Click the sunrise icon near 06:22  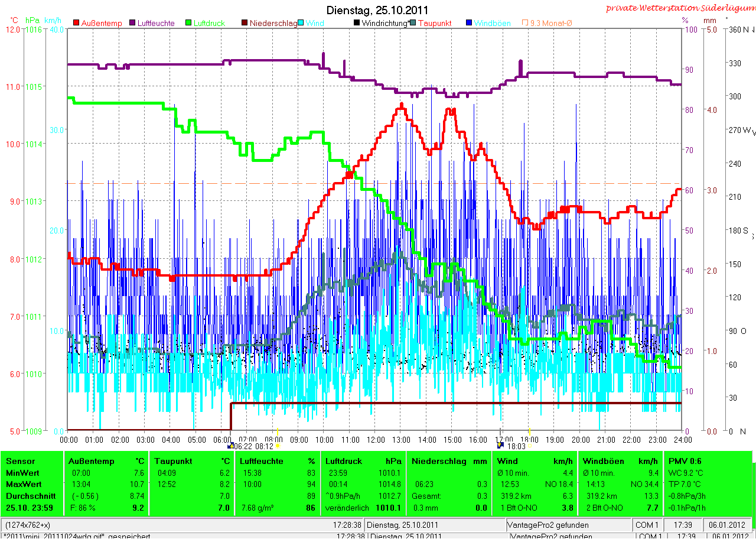point(231,446)
